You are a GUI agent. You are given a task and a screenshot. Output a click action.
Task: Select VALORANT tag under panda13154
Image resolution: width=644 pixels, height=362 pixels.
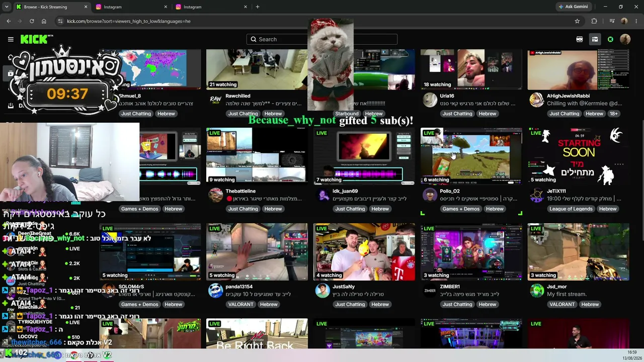(x=240, y=305)
